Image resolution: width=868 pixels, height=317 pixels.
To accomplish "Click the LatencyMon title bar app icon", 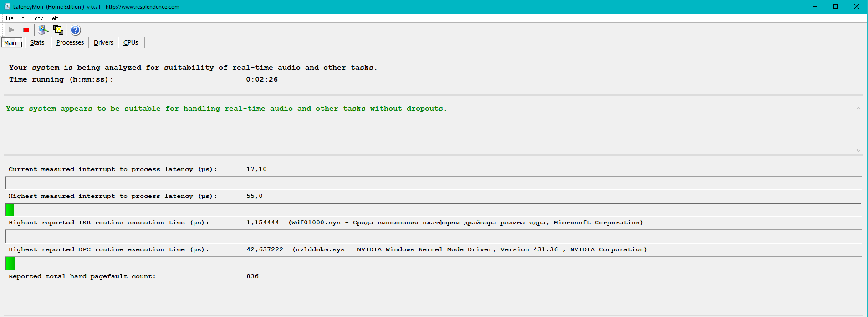I will (x=7, y=6).
